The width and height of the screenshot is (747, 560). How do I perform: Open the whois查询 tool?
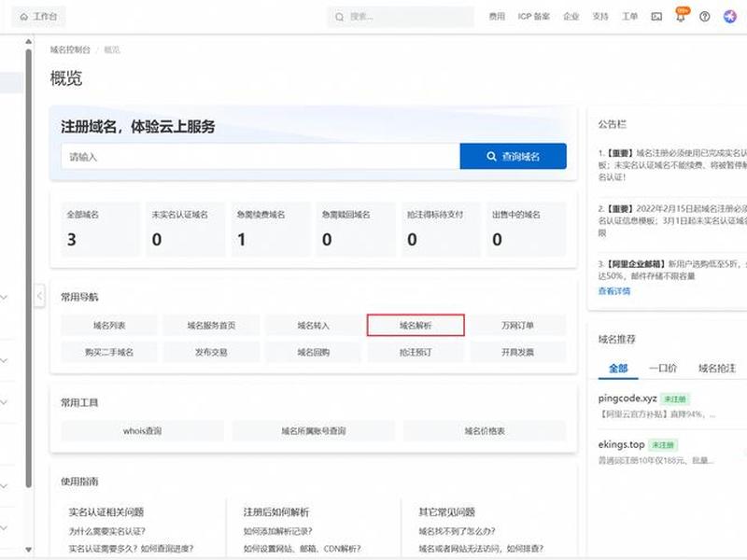coord(143,430)
